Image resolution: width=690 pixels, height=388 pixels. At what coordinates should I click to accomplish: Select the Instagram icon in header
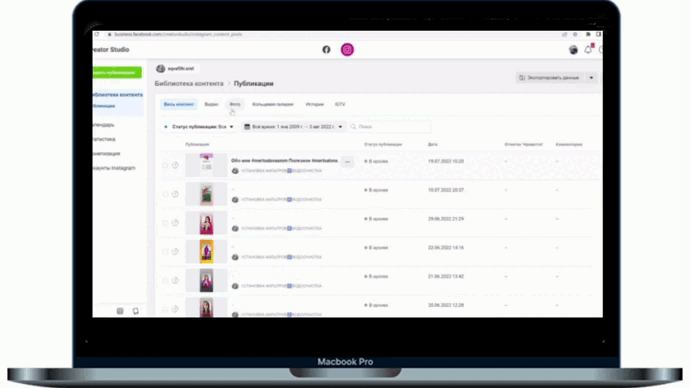click(x=347, y=50)
